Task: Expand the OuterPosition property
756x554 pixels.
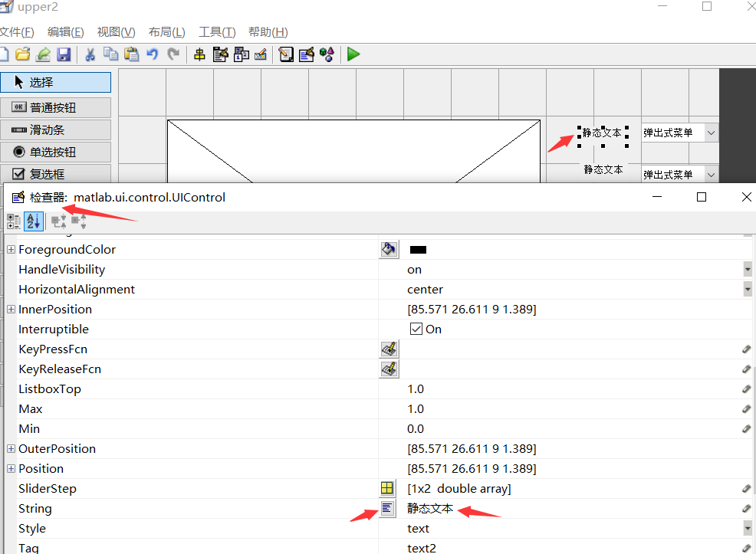Action: (11, 448)
